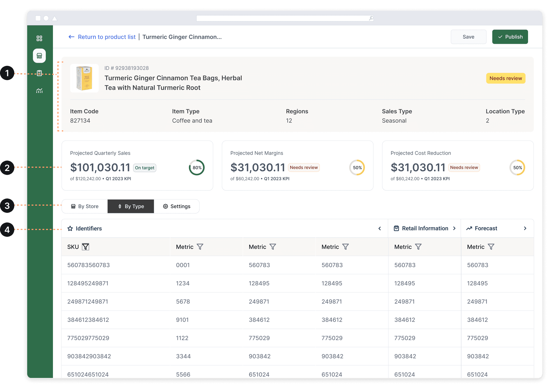Click the tea product thumbnail image
Viewport: 555px width, 392px height.
pyautogui.click(x=84, y=78)
